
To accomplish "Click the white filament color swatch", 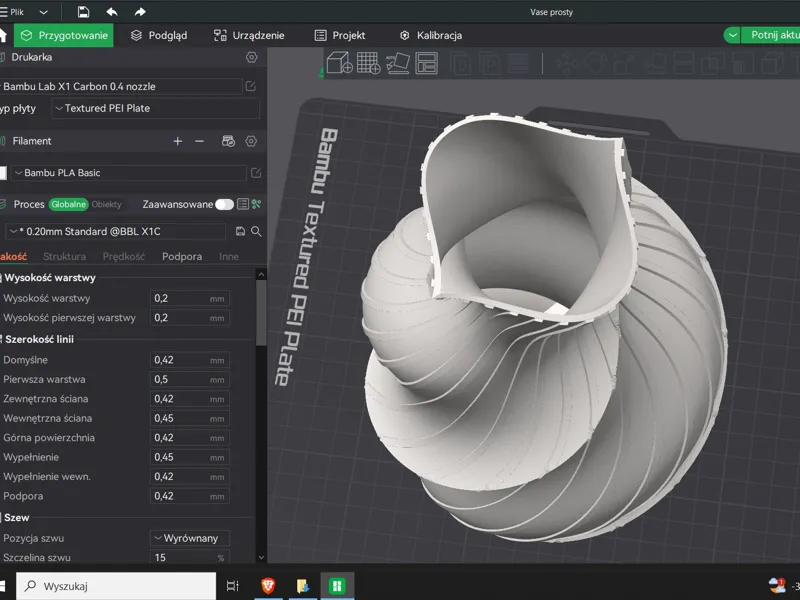I will tap(3, 173).
